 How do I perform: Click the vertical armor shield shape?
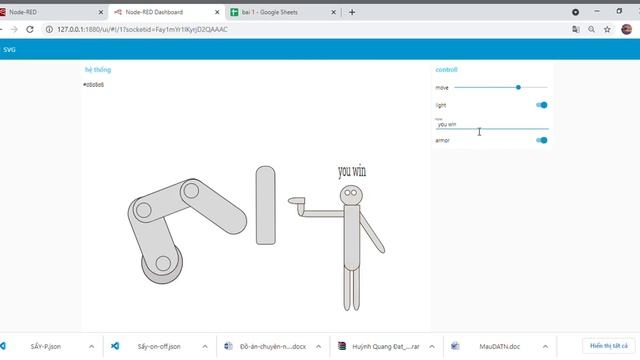[x=265, y=205]
